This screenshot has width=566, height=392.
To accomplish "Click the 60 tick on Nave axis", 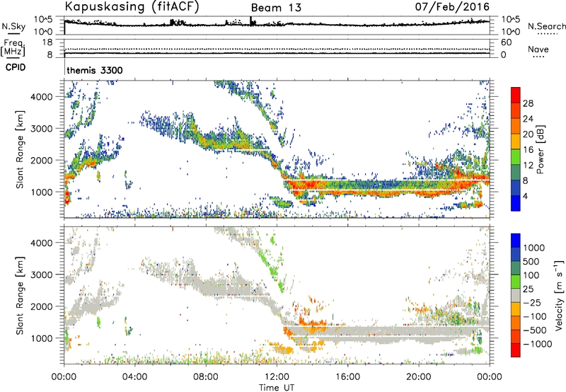I will (506, 42).
